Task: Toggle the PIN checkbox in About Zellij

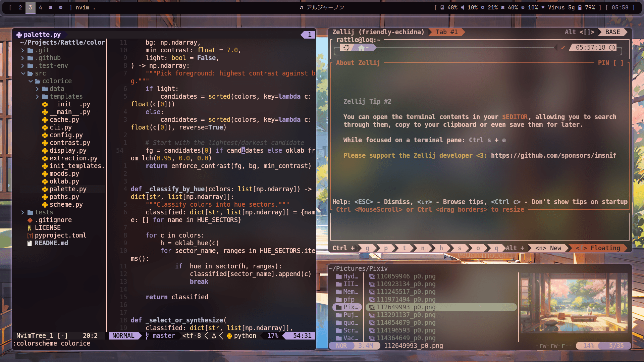Action: pyautogui.click(x=618, y=63)
